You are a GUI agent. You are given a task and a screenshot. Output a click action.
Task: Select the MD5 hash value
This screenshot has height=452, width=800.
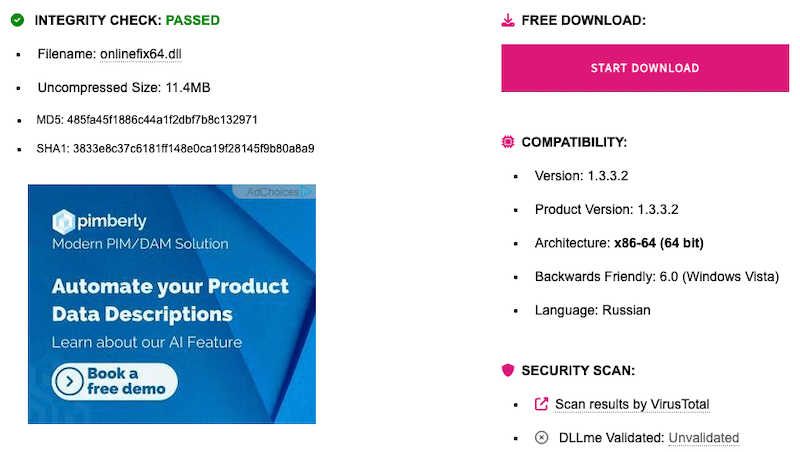coord(162,120)
